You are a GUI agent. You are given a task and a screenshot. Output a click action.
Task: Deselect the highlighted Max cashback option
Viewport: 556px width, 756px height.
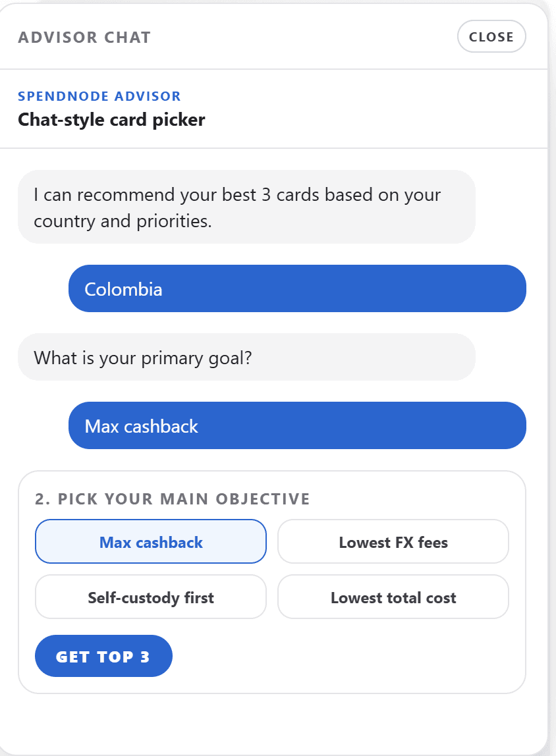150,541
